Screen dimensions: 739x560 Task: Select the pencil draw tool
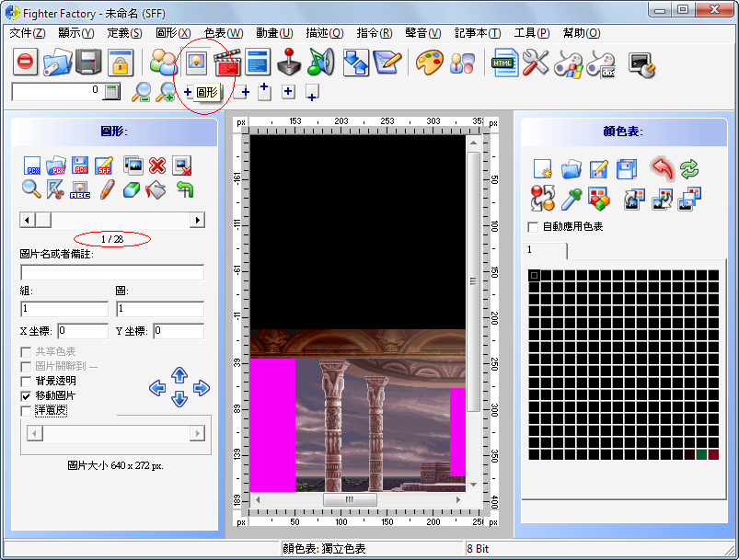point(107,189)
